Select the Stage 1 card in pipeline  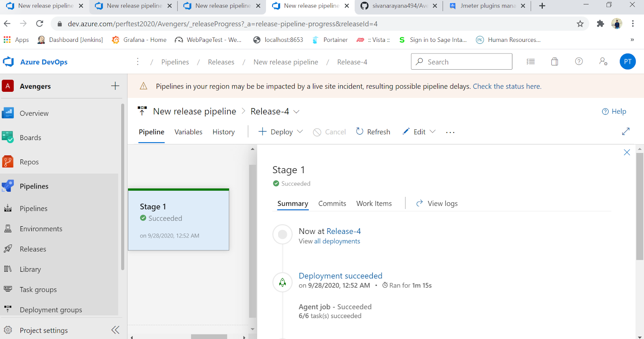[x=178, y=220]
